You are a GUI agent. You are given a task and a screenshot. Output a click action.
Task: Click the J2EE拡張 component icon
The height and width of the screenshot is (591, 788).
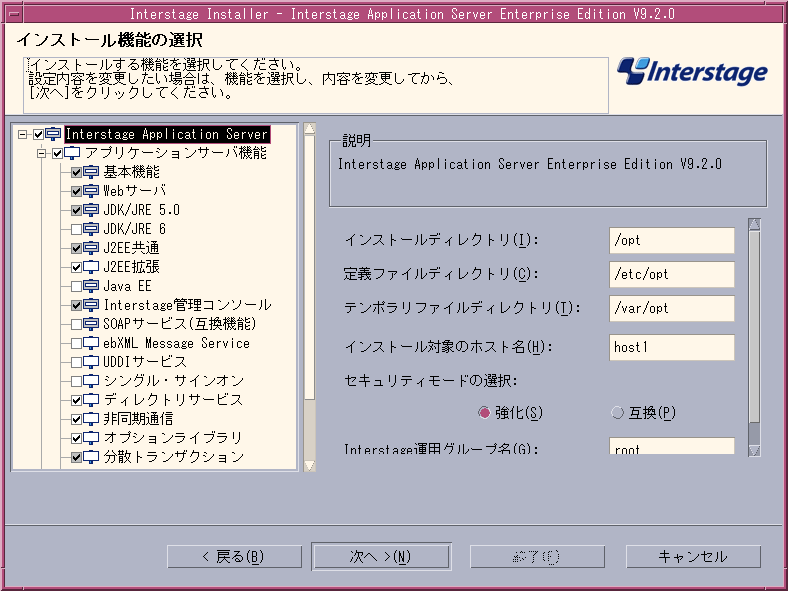coord(91,267)
